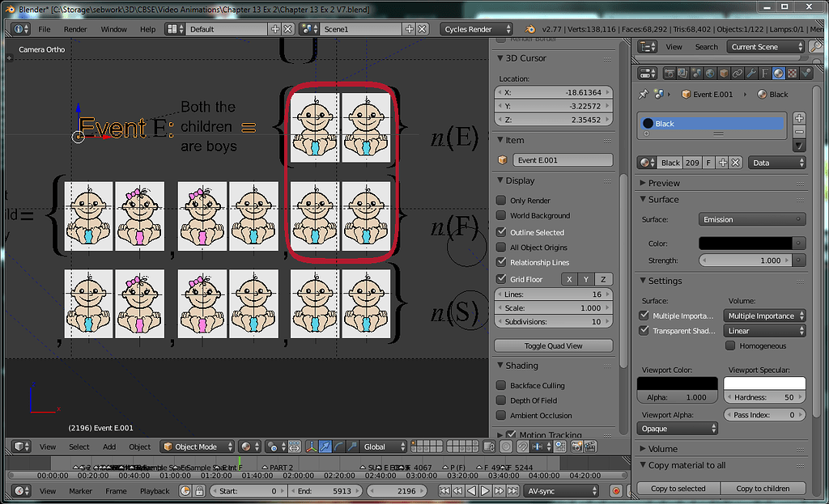Select the scale manipulator icon
The width and height of the screenshot is (829, 504).
352,447
